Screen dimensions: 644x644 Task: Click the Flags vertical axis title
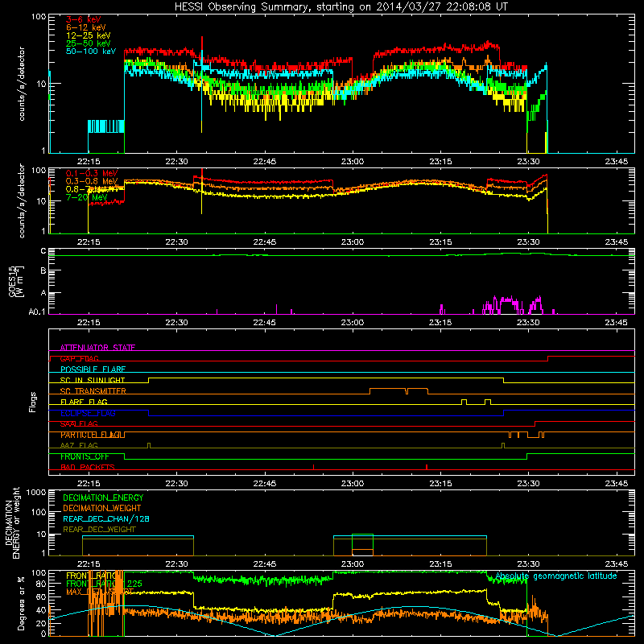click(x=33, y=402)
